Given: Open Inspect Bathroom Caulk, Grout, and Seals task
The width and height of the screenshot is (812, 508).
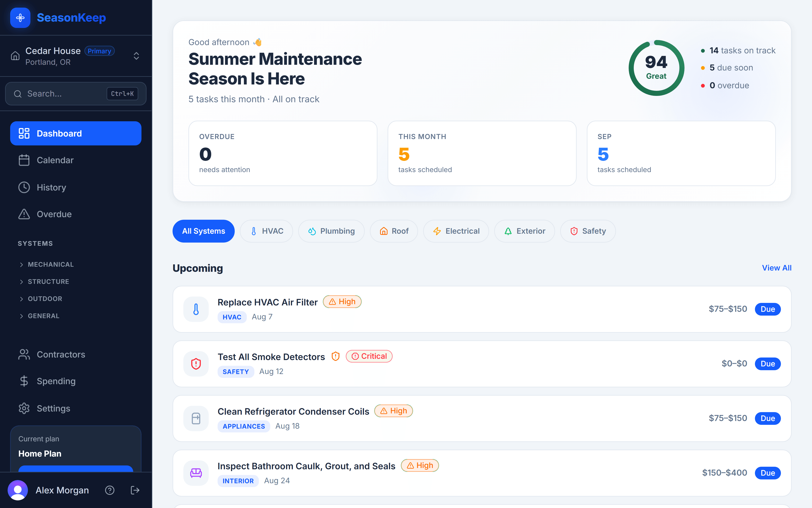Looking at the screenshot, I should coord(482,473).
